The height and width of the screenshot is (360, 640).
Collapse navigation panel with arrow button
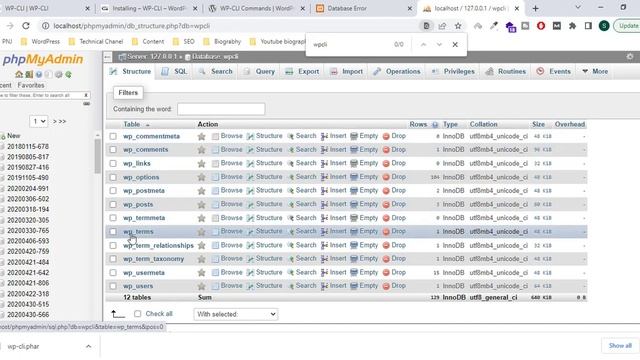pos(107,57)
